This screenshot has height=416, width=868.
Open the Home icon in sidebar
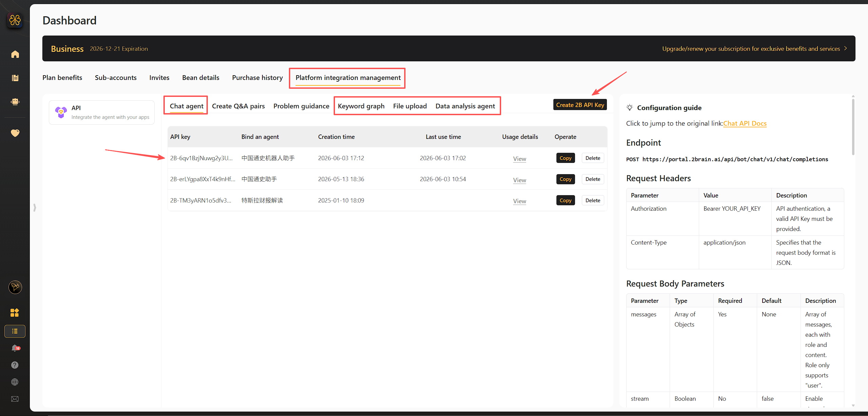pyautogui.click(x=15, y=54)
